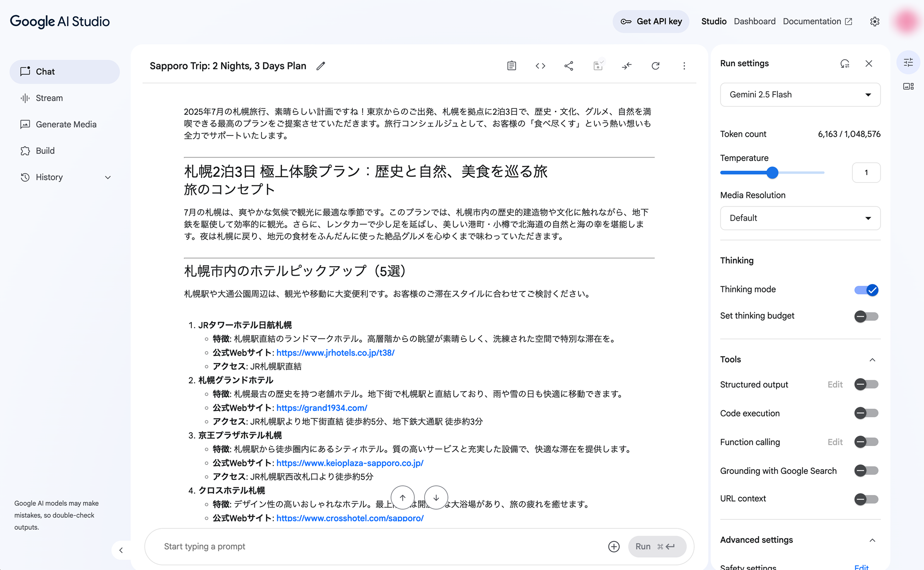Open the settings gear icon

pyautogui.click(x=875, y=22)
